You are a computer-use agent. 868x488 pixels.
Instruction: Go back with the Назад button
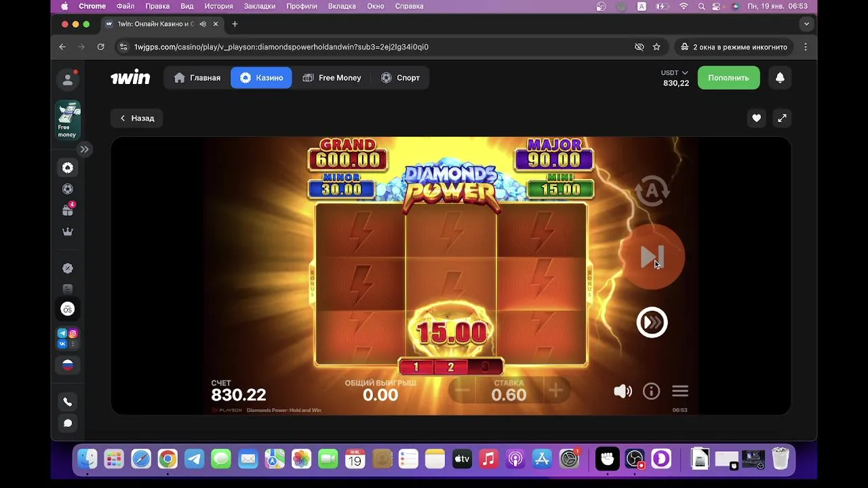coord(137,118)
